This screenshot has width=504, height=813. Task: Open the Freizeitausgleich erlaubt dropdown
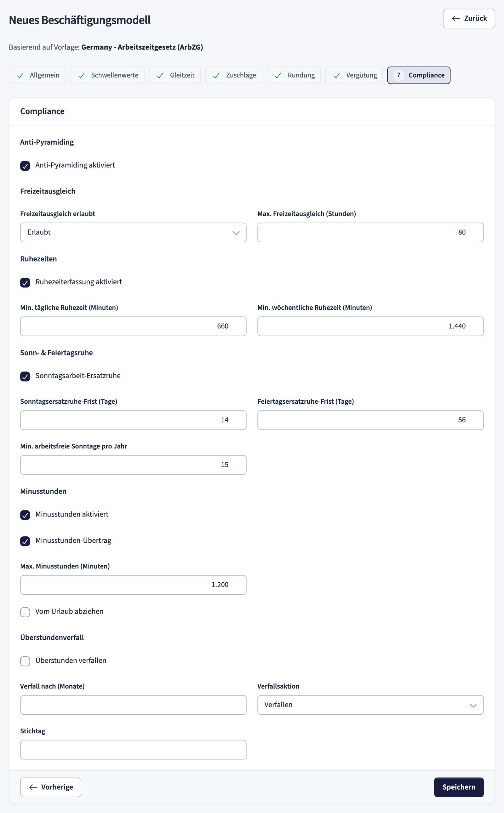tap(133, 233)
